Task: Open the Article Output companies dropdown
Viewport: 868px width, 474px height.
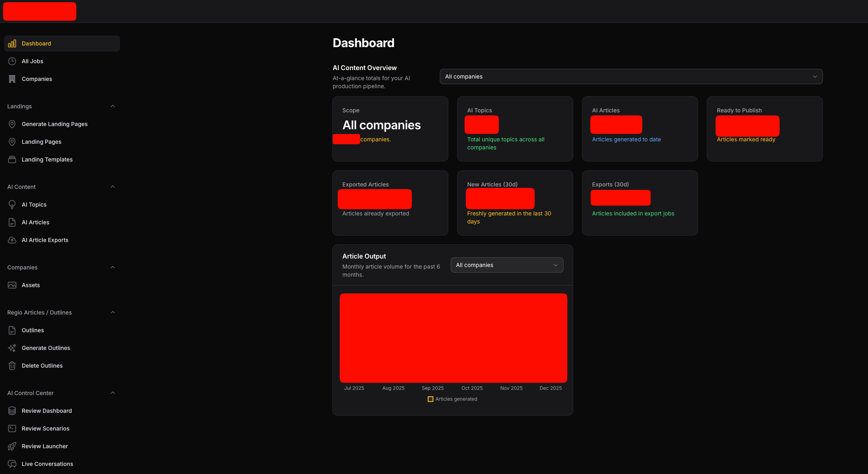Action: [x=507, y=265]
